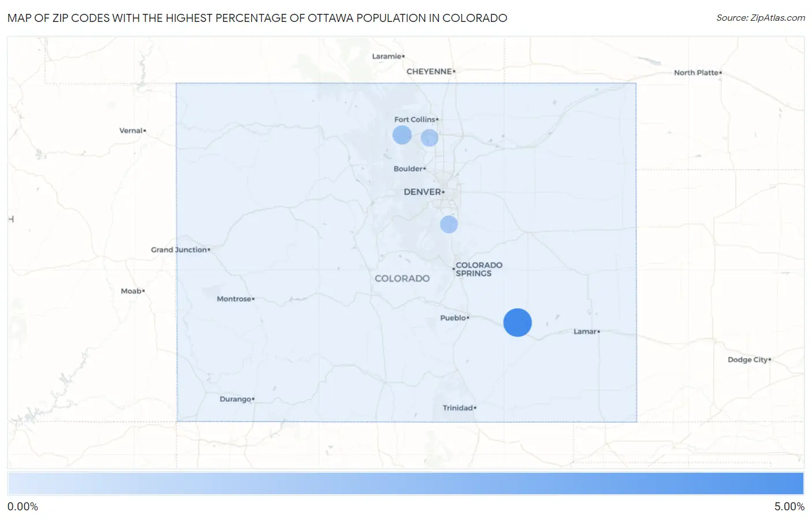Click the Durango city label
This screenshot has height=519, width=812.
pyautogui.click(x=236, y=399)
